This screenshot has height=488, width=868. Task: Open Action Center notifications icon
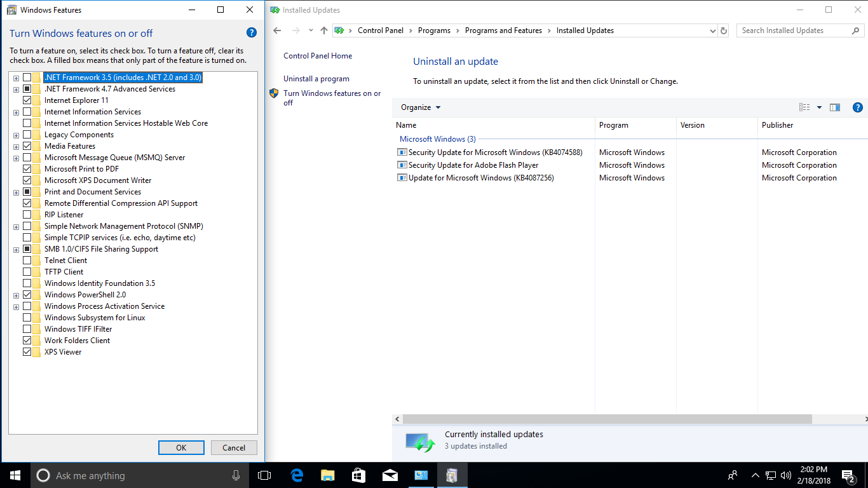click(x=848, y=475)
